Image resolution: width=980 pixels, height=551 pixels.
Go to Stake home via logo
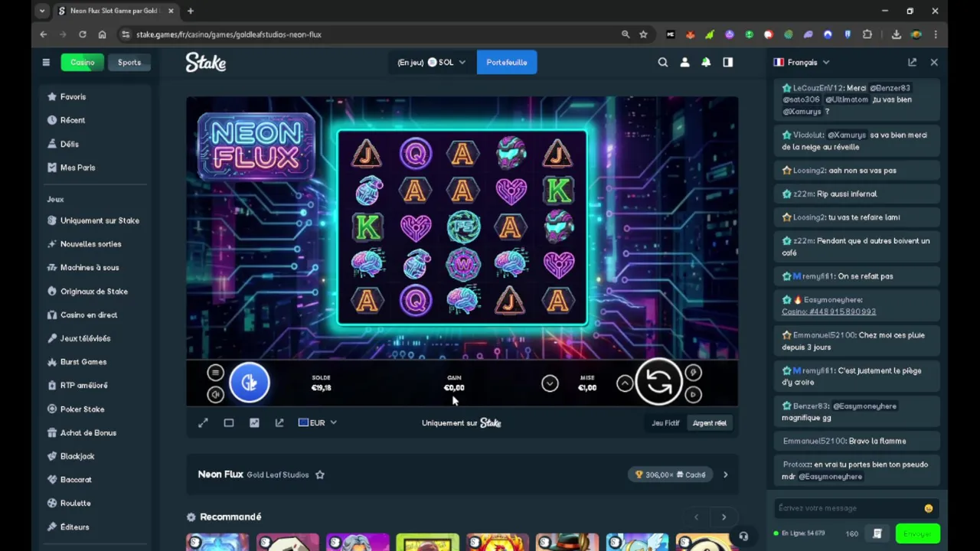pos(205,63)
